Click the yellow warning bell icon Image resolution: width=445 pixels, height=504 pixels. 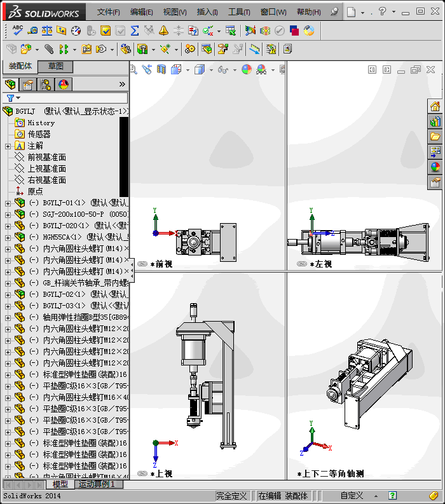pyautogui.click(x=163, y=31)
